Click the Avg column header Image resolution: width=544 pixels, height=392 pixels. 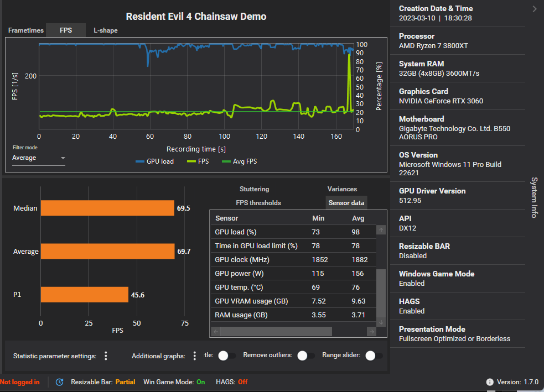point(358,218)
